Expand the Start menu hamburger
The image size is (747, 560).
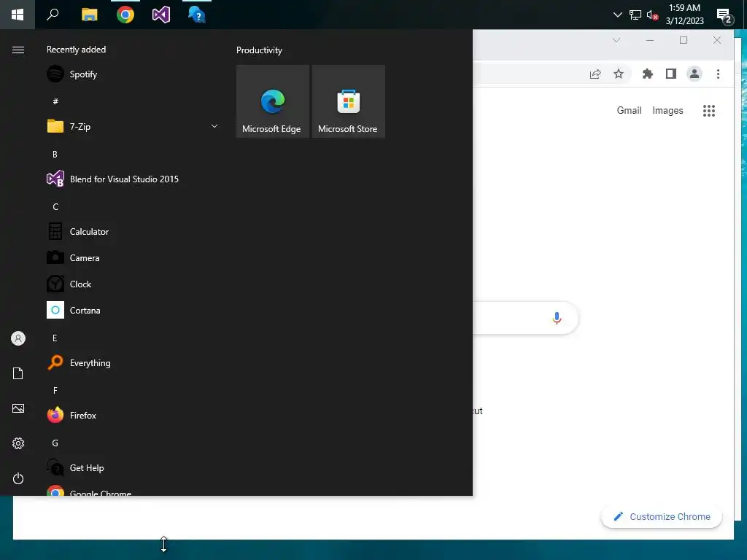pos(18,50)
